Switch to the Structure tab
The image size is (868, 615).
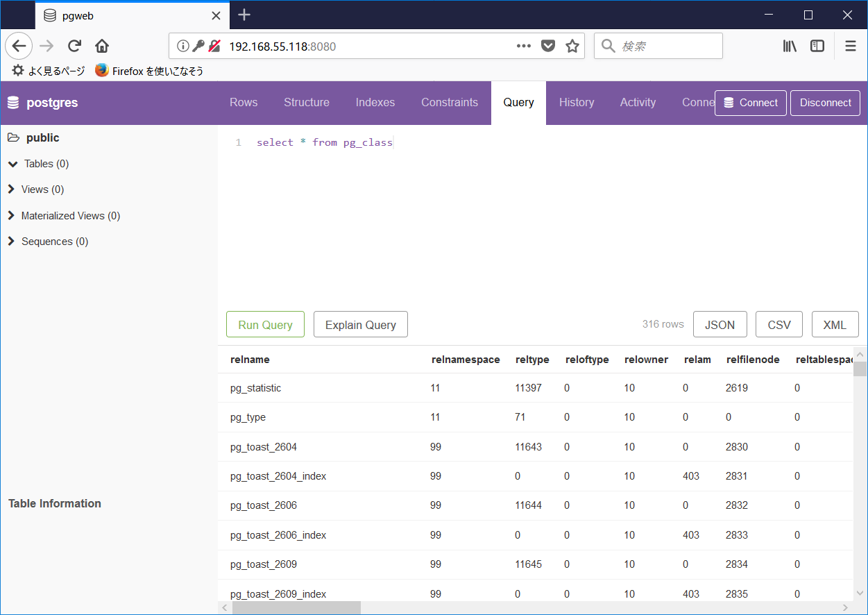point(306,102)
